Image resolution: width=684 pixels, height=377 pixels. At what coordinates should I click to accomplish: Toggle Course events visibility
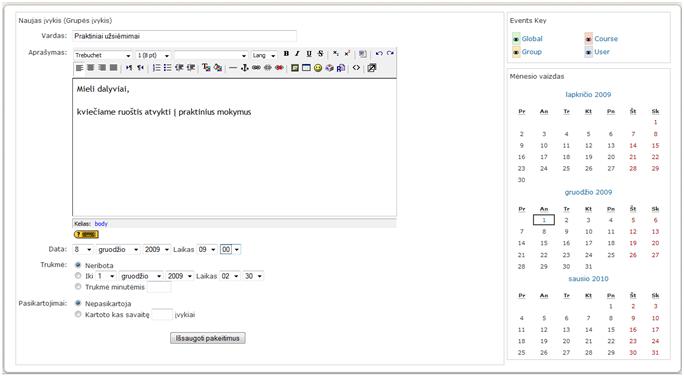click(588, 39)
